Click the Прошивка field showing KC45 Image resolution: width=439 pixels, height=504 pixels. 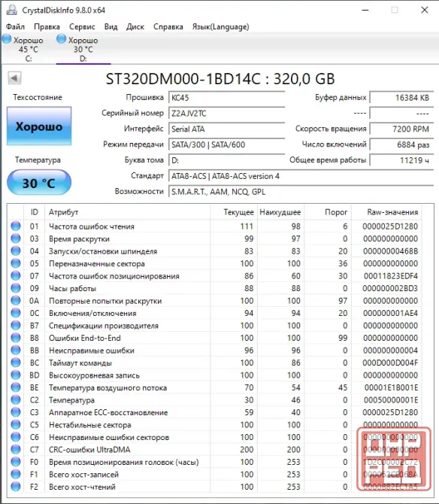point(227,98)
